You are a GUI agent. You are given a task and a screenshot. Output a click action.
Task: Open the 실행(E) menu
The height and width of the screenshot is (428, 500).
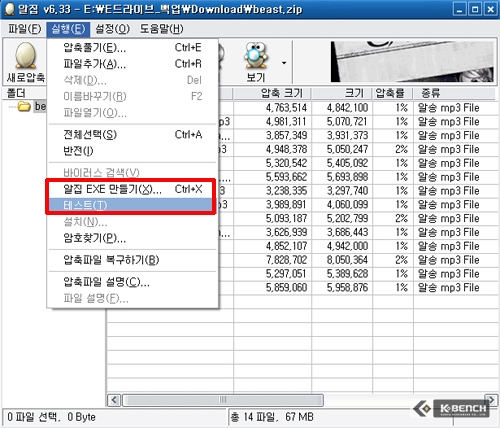tap(68, 29)
